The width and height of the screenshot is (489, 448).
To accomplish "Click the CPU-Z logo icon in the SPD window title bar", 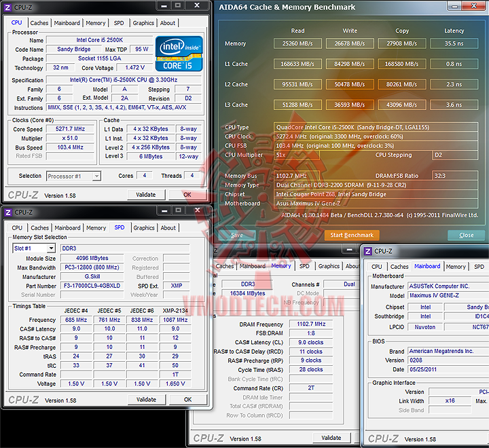I will [x=7, y=212].
